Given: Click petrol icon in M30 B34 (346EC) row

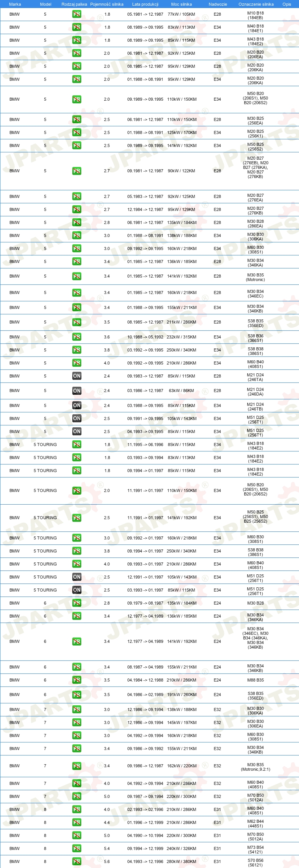Looking at the screenshot, I should pyautogui.click(x=76, y=293).
